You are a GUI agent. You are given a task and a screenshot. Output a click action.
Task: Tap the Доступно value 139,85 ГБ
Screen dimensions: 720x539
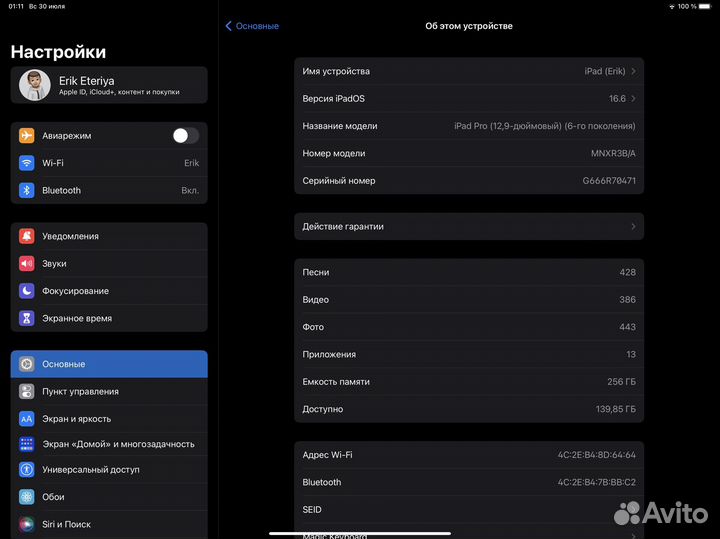pyautogui.click(x=616, y=409)
